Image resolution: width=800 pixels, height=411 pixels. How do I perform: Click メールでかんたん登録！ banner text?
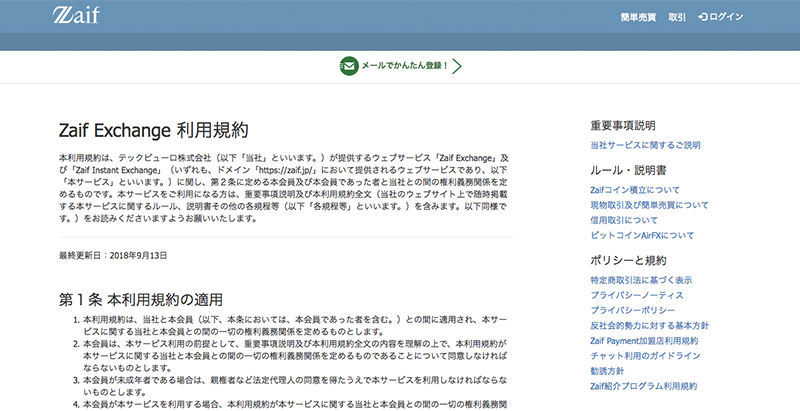pos(405,66)
